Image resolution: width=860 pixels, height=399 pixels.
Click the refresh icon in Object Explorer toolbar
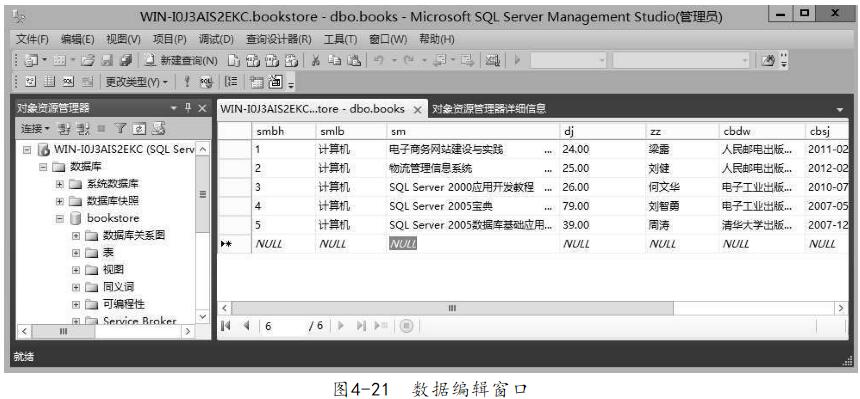tap(140, 129)
